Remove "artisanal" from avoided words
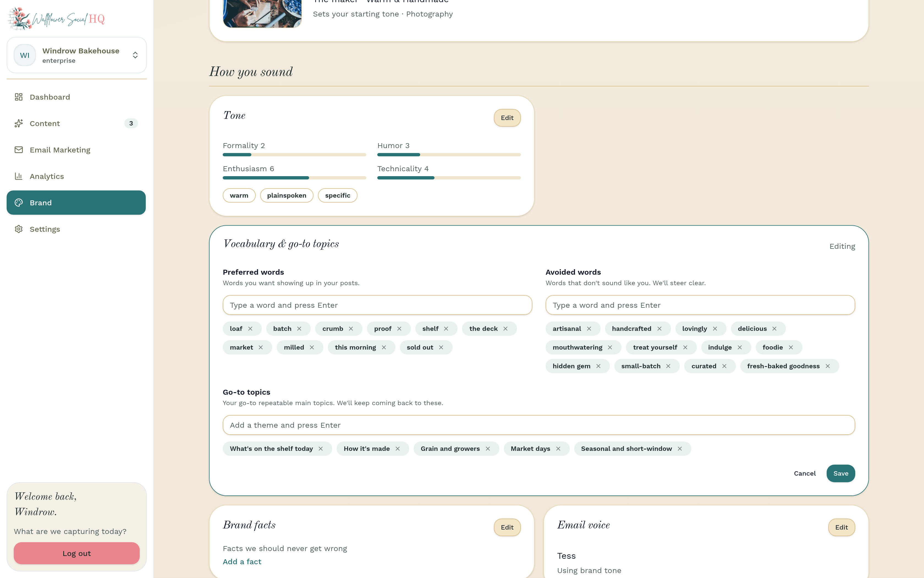Image resolution: width=924 pixels, height=578 pixels. 589,329
